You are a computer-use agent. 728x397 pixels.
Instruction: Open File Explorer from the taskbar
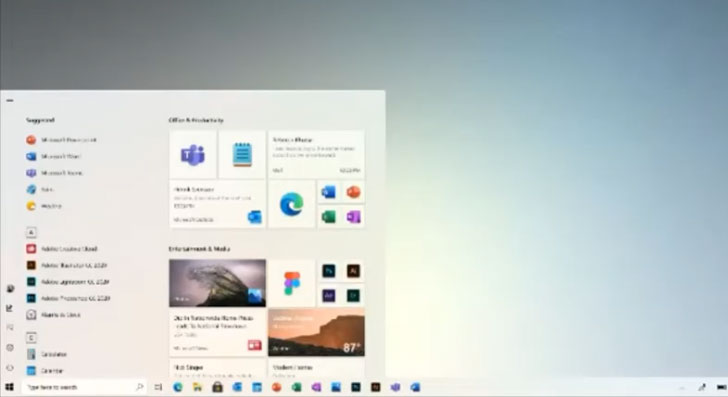click(x=198, y=387)
